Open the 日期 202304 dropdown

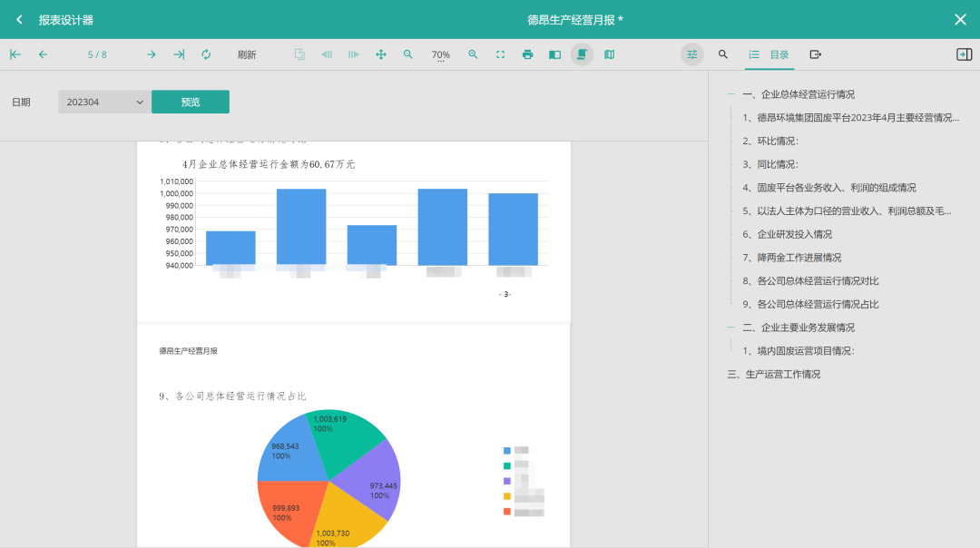tap(104, 102)
